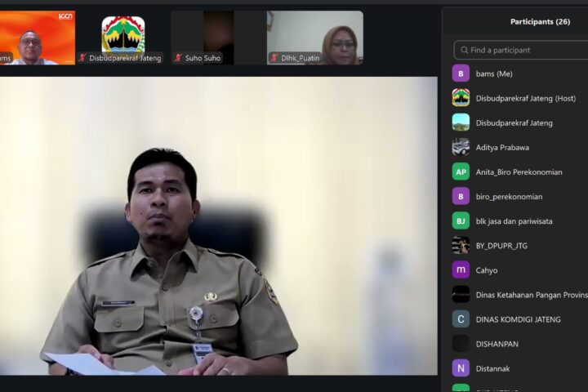
Task: Click the green BJ avatar icon
Action: pos(461,221)
